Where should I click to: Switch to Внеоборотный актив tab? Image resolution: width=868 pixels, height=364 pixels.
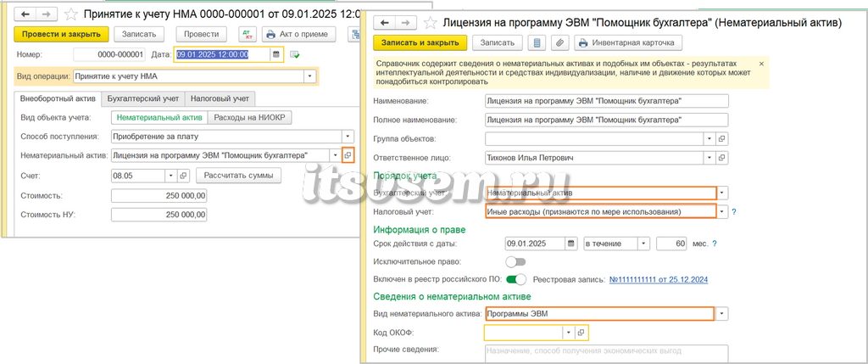[x=58, y=98]
